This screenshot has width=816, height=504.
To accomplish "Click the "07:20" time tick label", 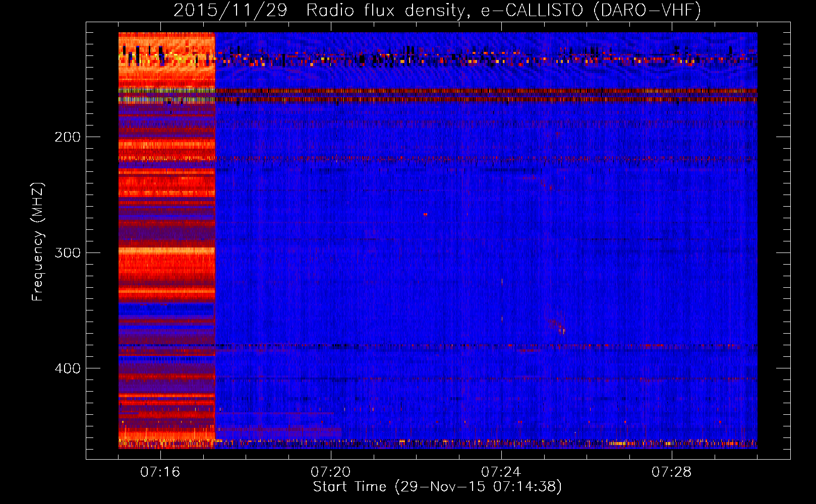I will [331, 472].
